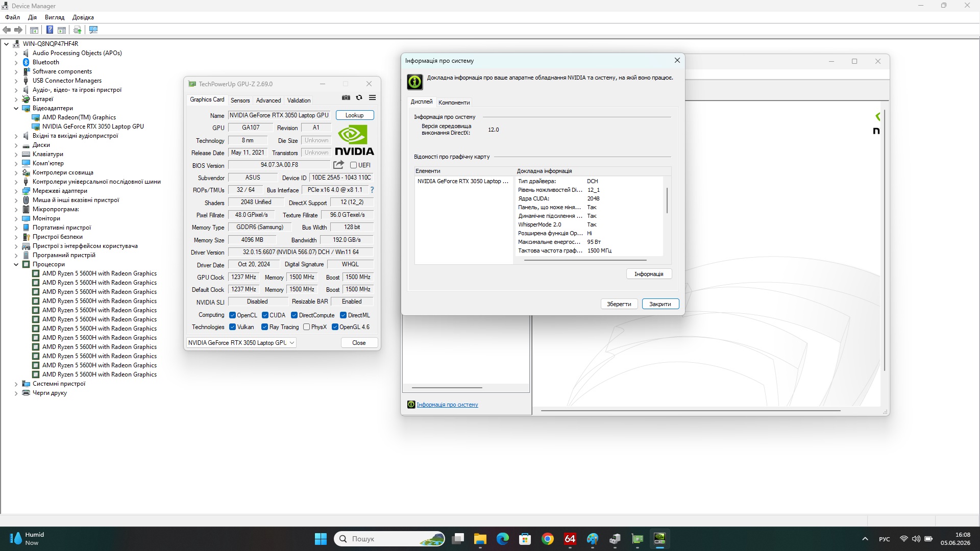Click the Forward arrow in Device Manager toolbar
The height and width of the screenshot is (551, 980).
(x=18, y=30)
